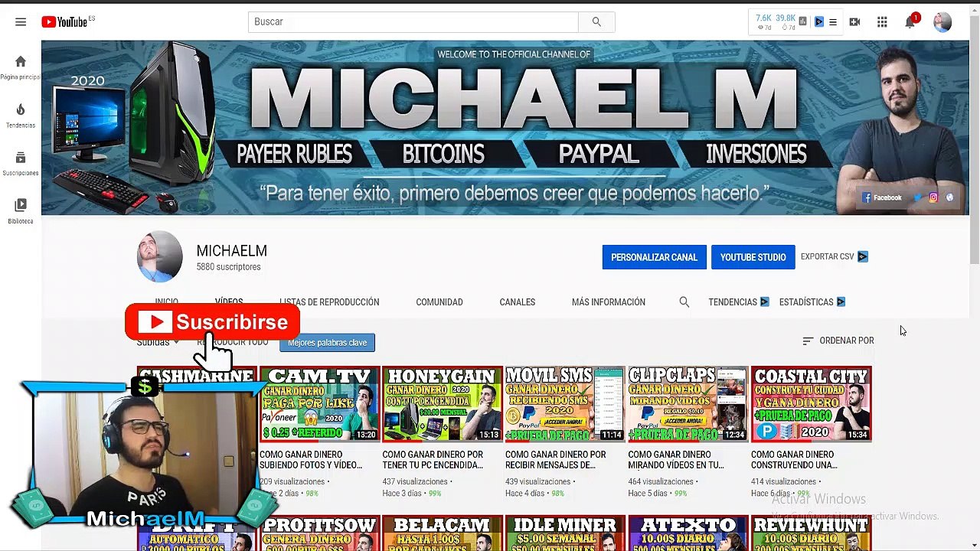Image resolution: width=980 pixels, height=551 pixels.
Task: Open title 'COMO GANAR DINERO POR TENER TU PC ENCENDIDA'
Action: point(433,460)
